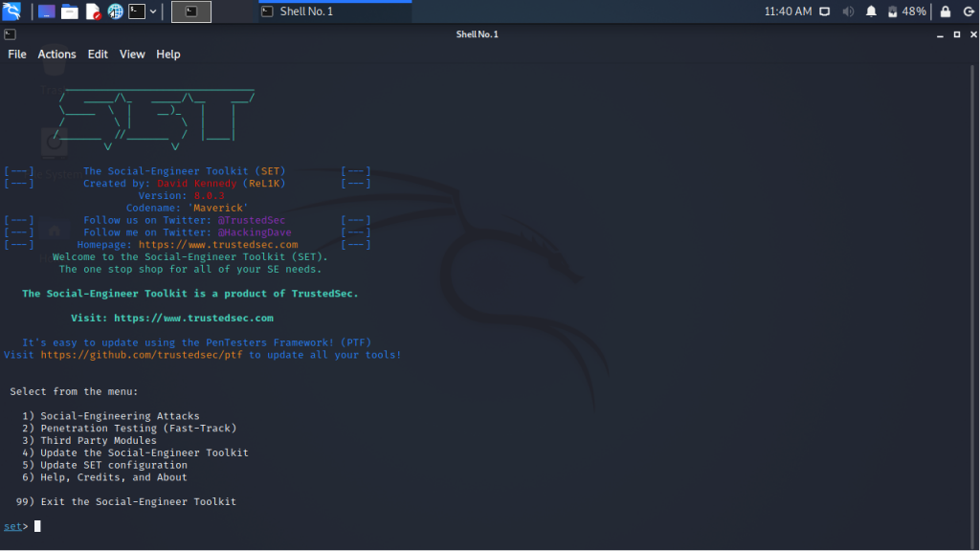Click the terminal window title icon

point(10,34)
